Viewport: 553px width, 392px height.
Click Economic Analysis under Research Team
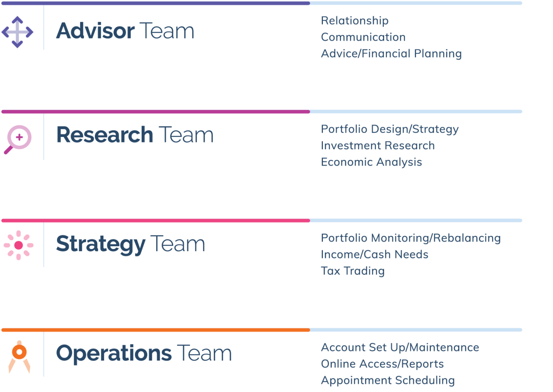coord(371,162)
